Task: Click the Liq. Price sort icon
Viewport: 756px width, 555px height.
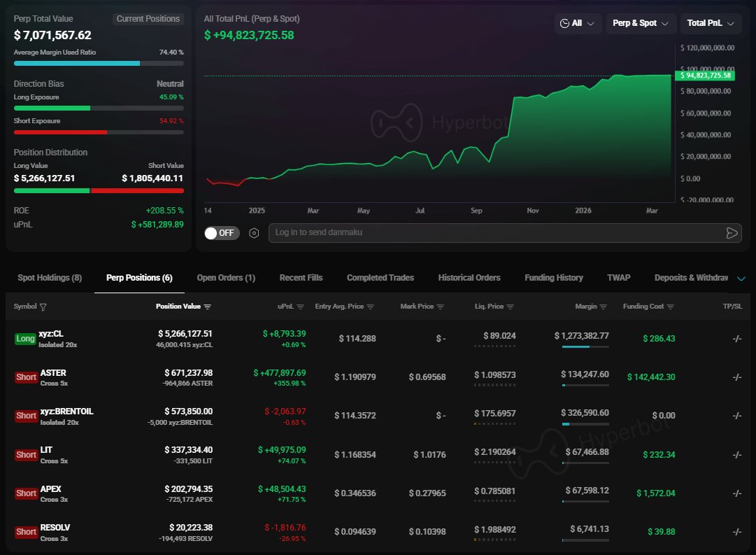Action: 511,307
